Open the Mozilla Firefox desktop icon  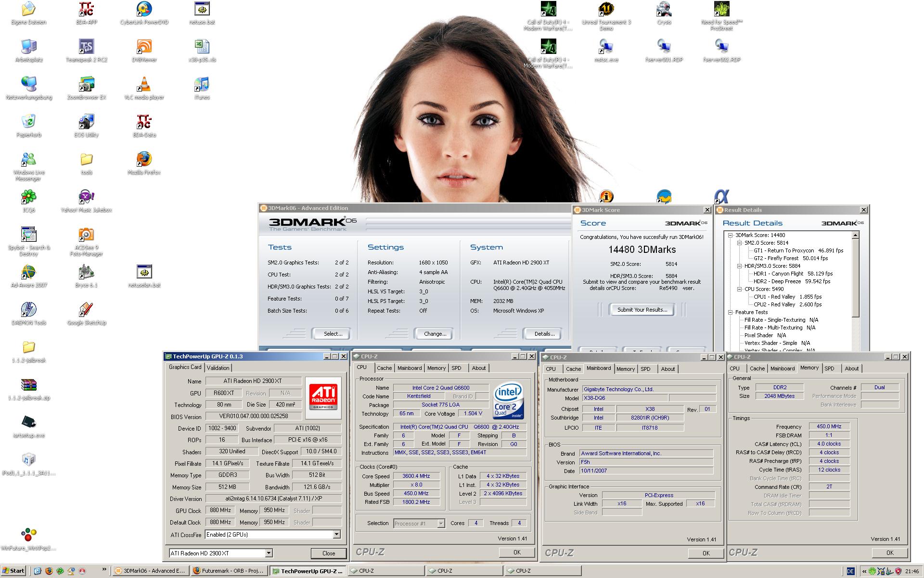[x=144, y=163]
